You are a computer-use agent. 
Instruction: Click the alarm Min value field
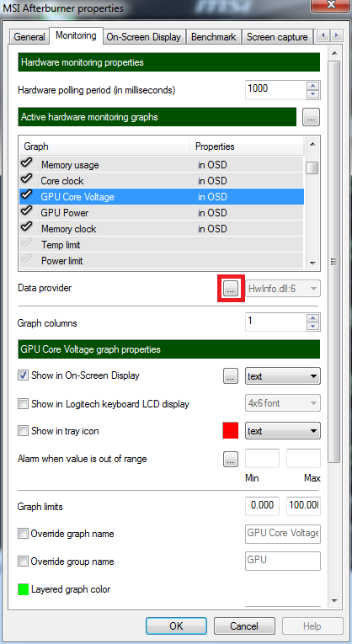click(x=262, y=459)
